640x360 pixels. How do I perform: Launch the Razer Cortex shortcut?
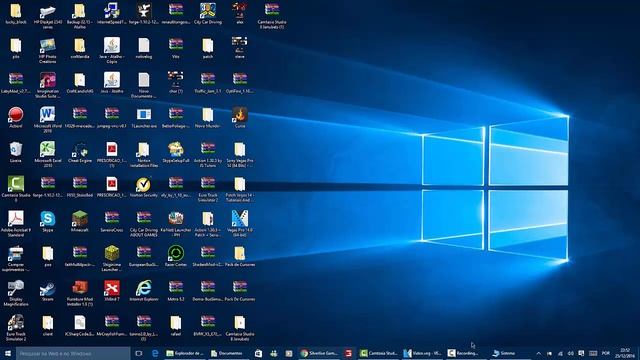pos(176,253)
